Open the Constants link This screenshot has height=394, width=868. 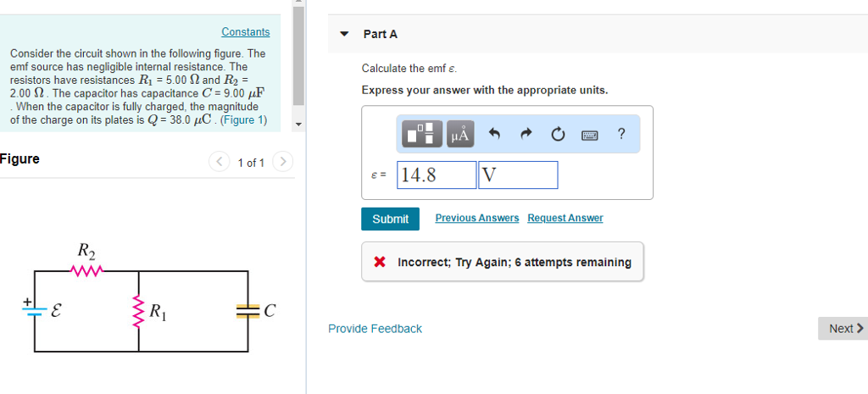pyautogui.click(x=246, y=32)
